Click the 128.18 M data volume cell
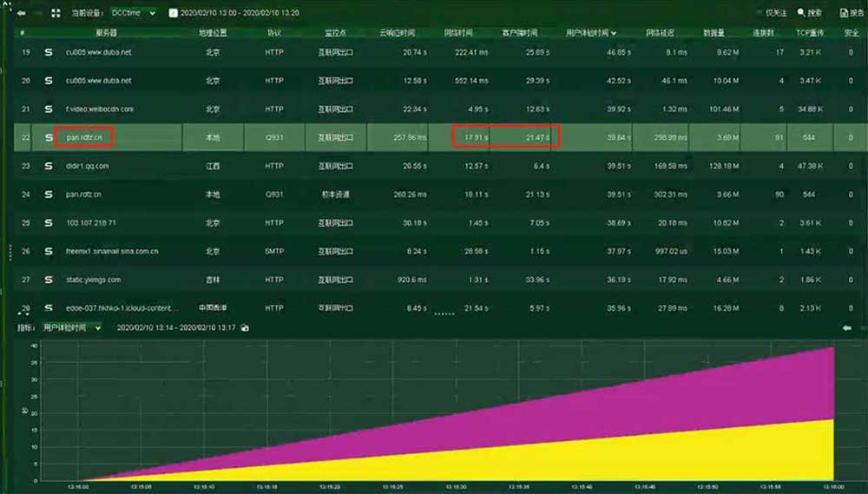Image resolution: width=868 pixels, height=494 pixels. (724, 166)
